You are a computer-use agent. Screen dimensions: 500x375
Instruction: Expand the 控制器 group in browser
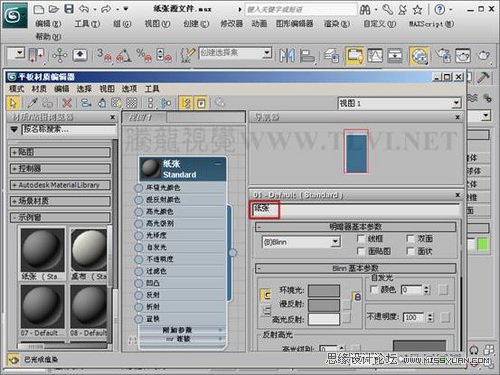(x=60, y=168)
